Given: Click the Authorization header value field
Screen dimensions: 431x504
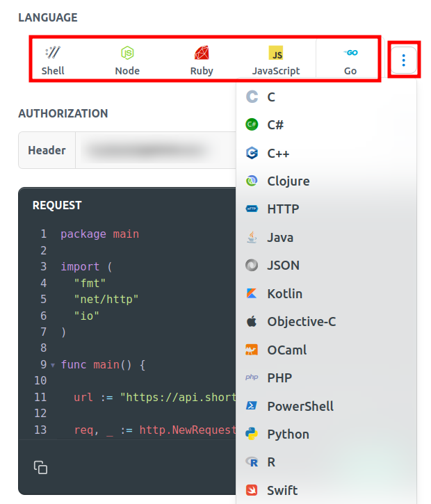Looking at the screenshot, I should pyautogui.click(x=153, y=150).
